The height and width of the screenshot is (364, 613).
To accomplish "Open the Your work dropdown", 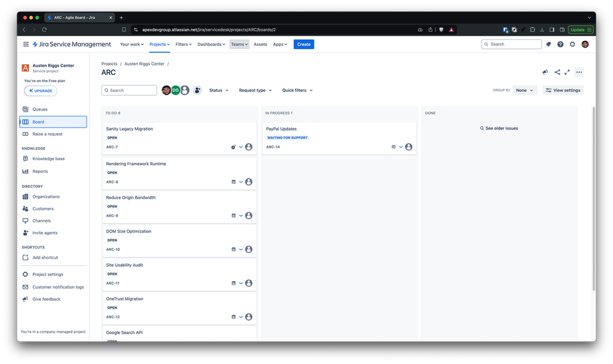I will pyautogui.click(x=131, y=45).
